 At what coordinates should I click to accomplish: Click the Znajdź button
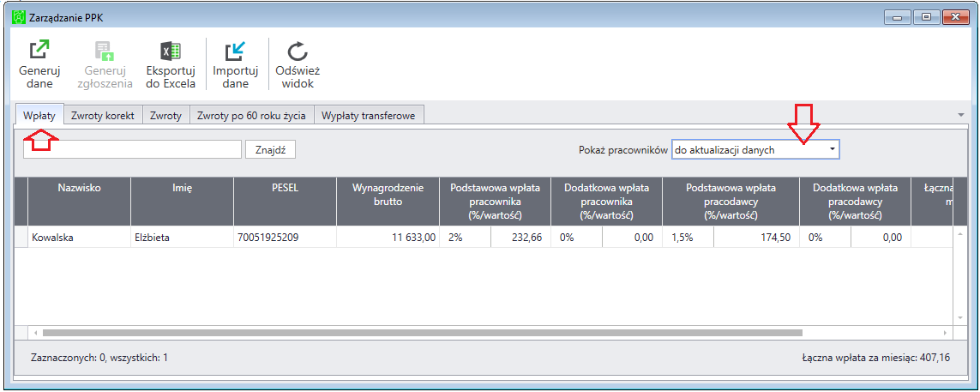[271, 149]
